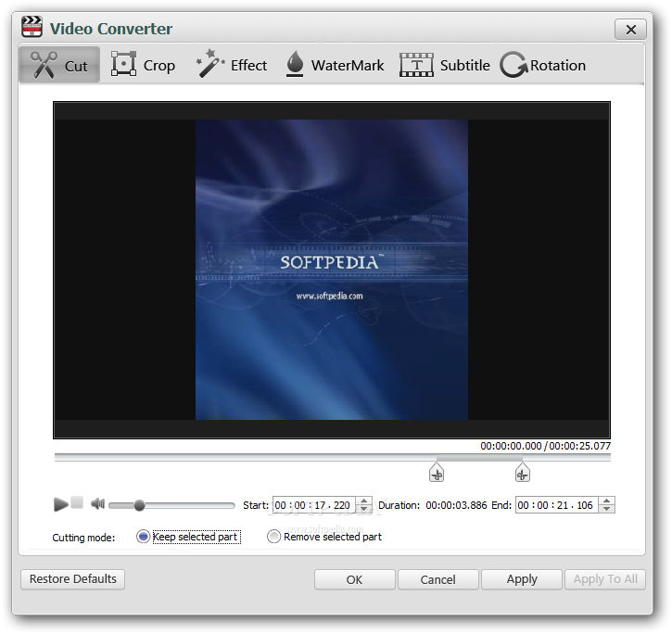Click the Duration value 00:00:03.886
This screenshot has height=634, width=672.
(x=456, y=505)
